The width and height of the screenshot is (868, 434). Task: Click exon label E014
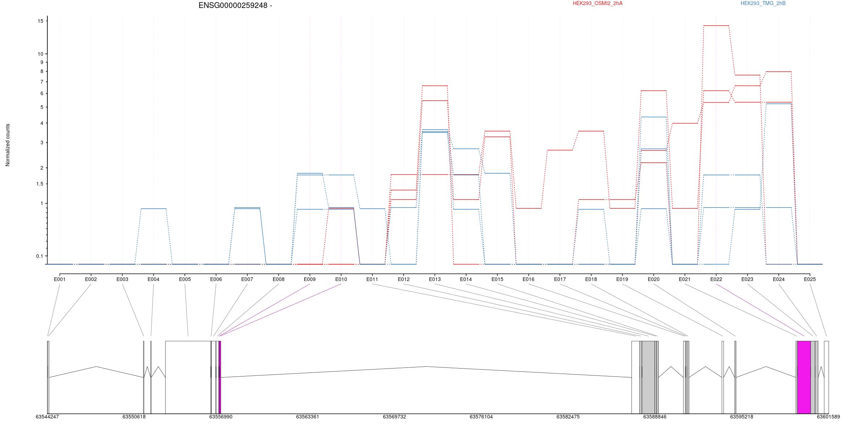(466, 279)
